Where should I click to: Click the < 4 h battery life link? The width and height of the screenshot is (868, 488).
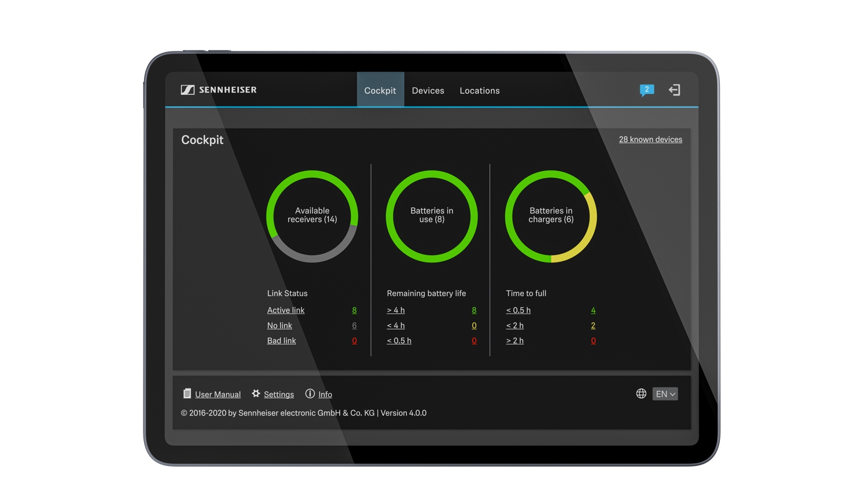point(396,326)
